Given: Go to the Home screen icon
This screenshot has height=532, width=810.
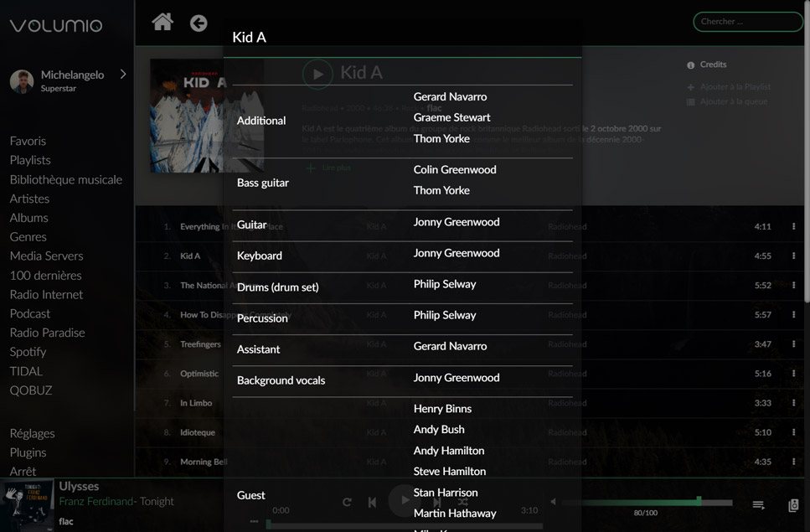Looking at the screenshot, I should [x=163, y=22].
